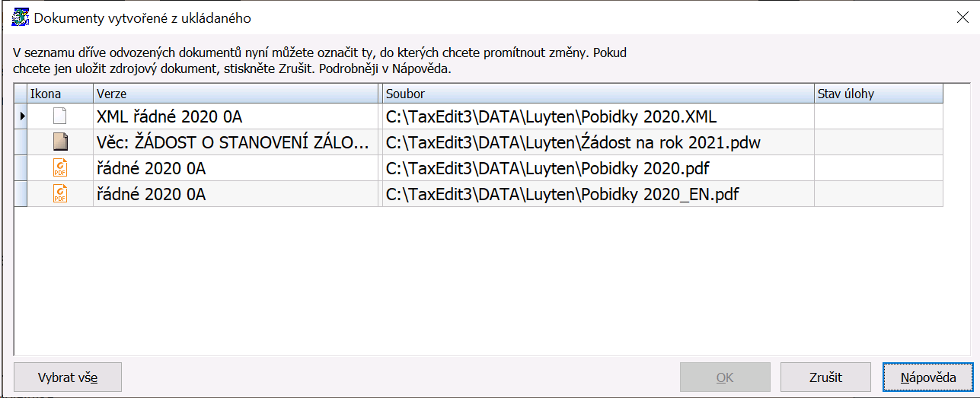Image resolution: width=980 pixels, height=398 pixels.
Task: Select the Věc: ŽÁDOST O STANOVENÍ ZÁLO... cell
Action: 236,142
